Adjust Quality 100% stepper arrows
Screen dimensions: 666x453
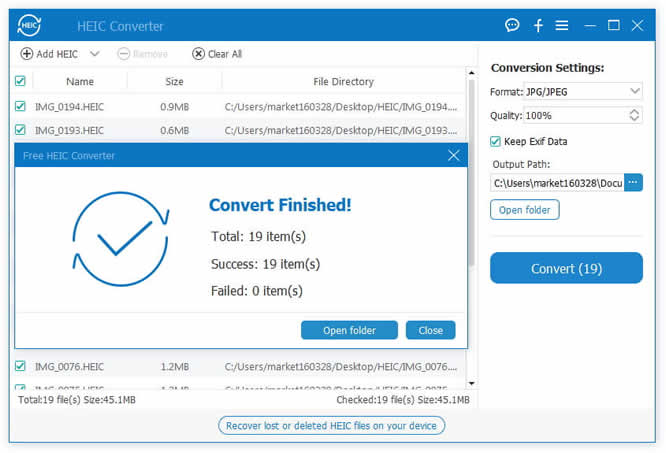(634, 115)
